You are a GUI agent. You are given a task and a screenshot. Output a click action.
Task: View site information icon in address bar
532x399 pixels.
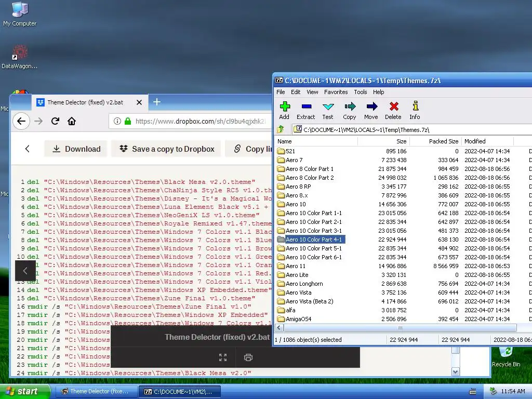point(117,121)
